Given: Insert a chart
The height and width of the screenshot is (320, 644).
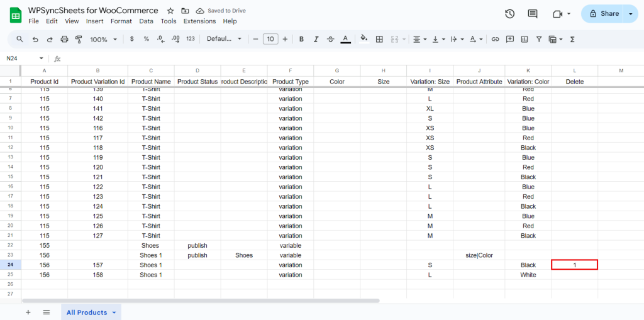Looking at the screenshot, I should coord(525,39).
